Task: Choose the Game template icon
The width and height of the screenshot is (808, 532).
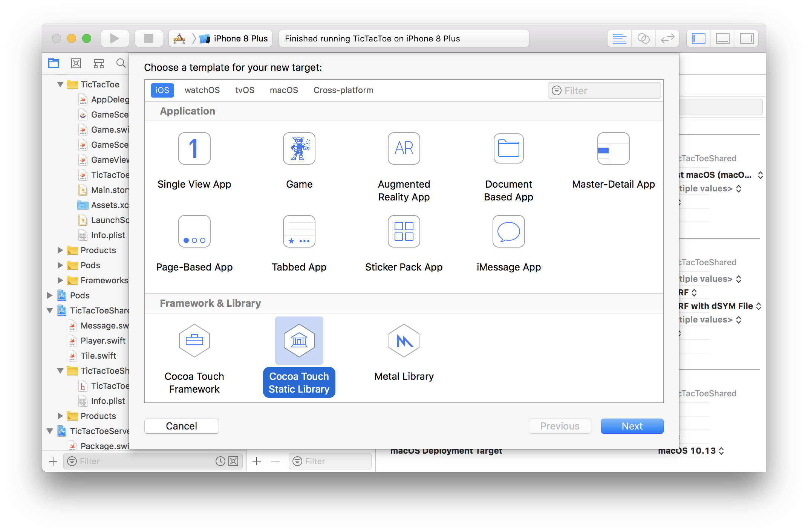Action: [299, 148]
